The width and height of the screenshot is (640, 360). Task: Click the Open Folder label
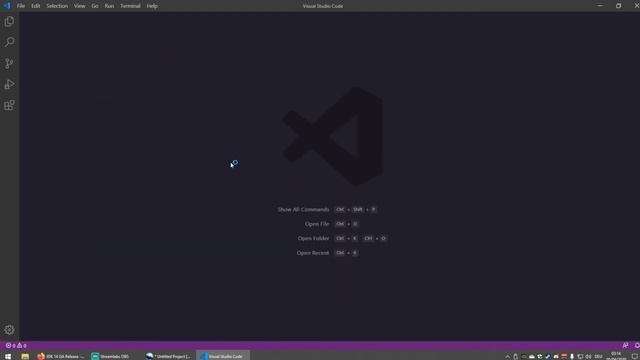click(x=313, y=238)
